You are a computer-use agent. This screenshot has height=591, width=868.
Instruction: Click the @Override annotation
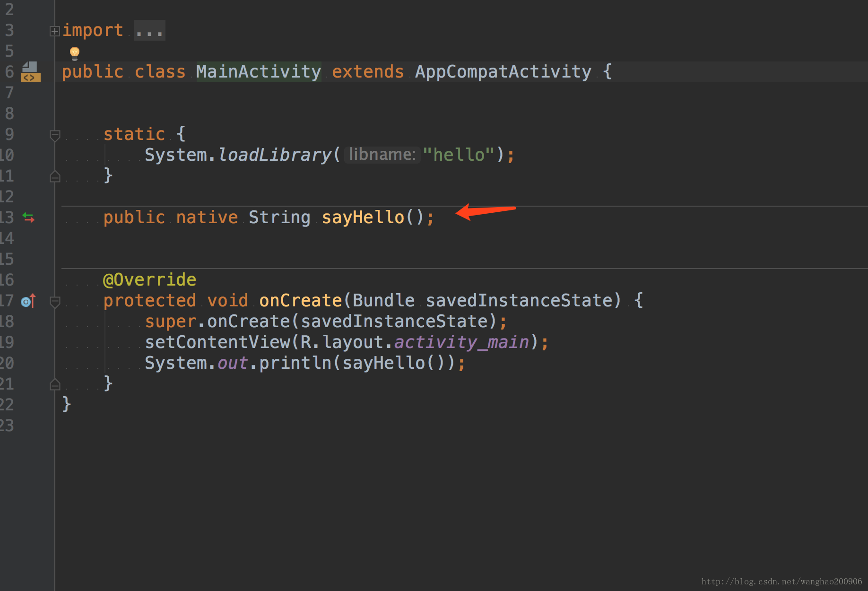pyautogui.click(x=149, y=280)
